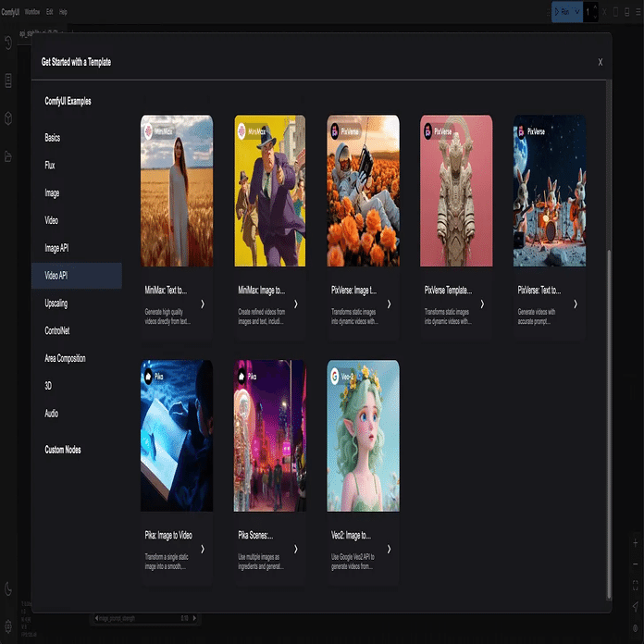Screen dimensions: 644x644
Task: Grab the drag handle beside the Run button
Action: [548, 12]
